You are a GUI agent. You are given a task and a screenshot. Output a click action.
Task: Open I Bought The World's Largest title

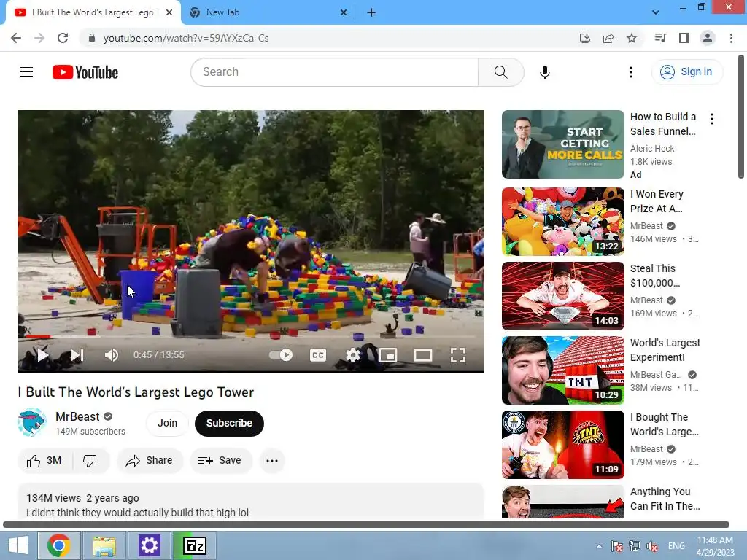[665, 424]
